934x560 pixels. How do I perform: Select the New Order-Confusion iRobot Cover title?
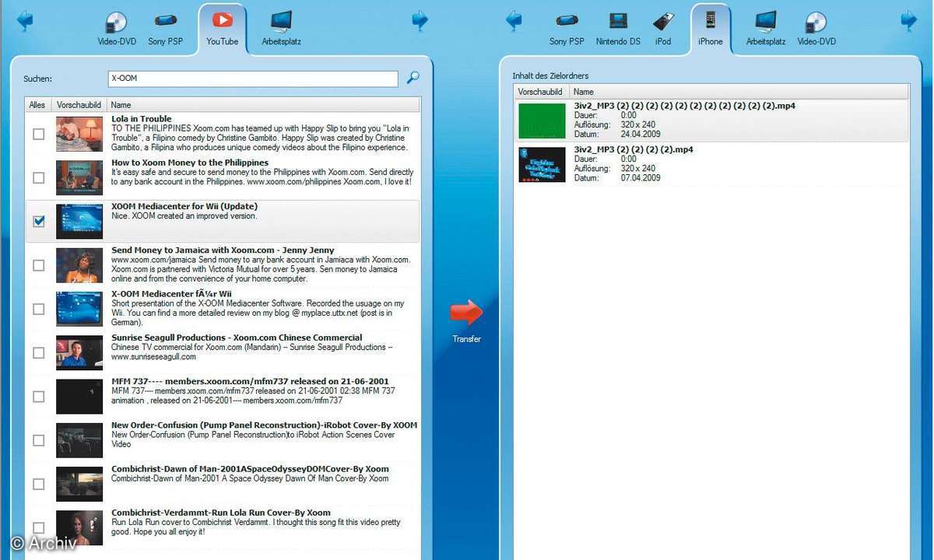(x=265, y=425)
